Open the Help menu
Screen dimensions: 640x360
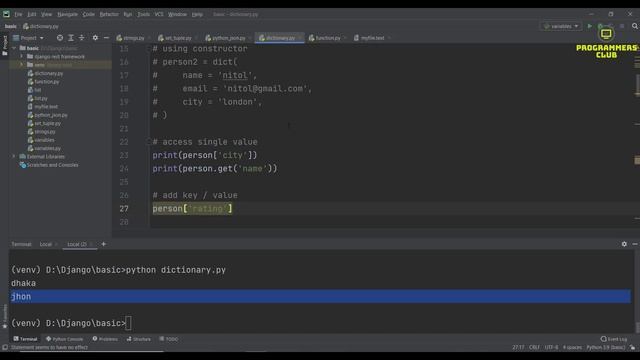tap(197, 14)
